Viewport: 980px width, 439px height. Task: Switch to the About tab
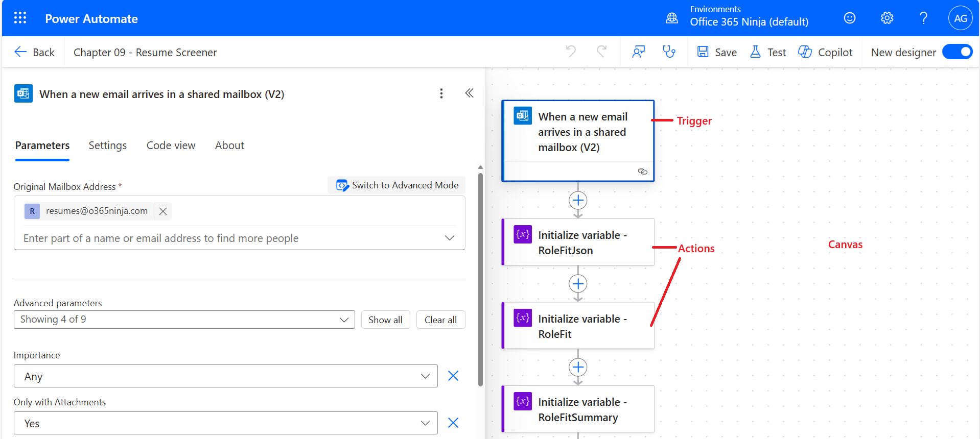click(x=229, y=145)
